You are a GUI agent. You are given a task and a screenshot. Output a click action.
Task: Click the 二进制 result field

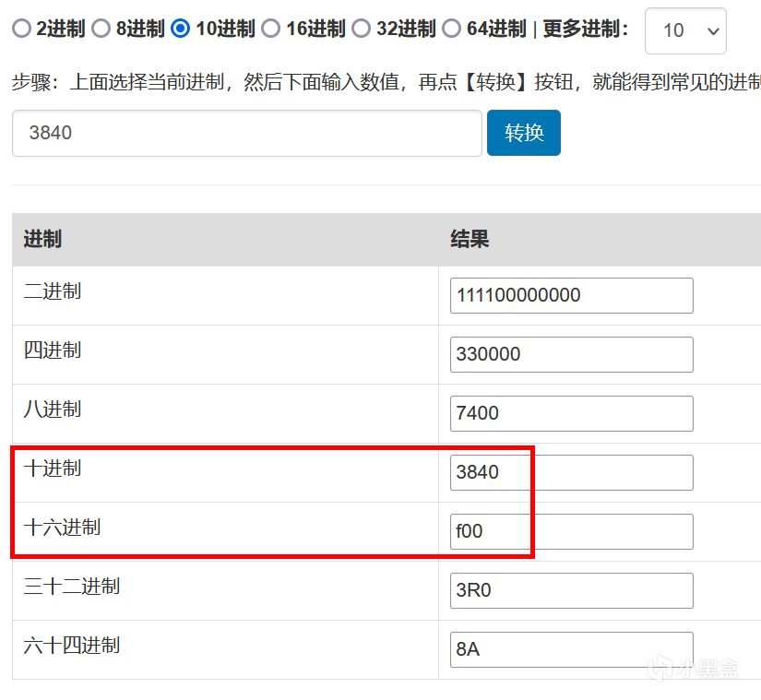(x=571, y=296)
